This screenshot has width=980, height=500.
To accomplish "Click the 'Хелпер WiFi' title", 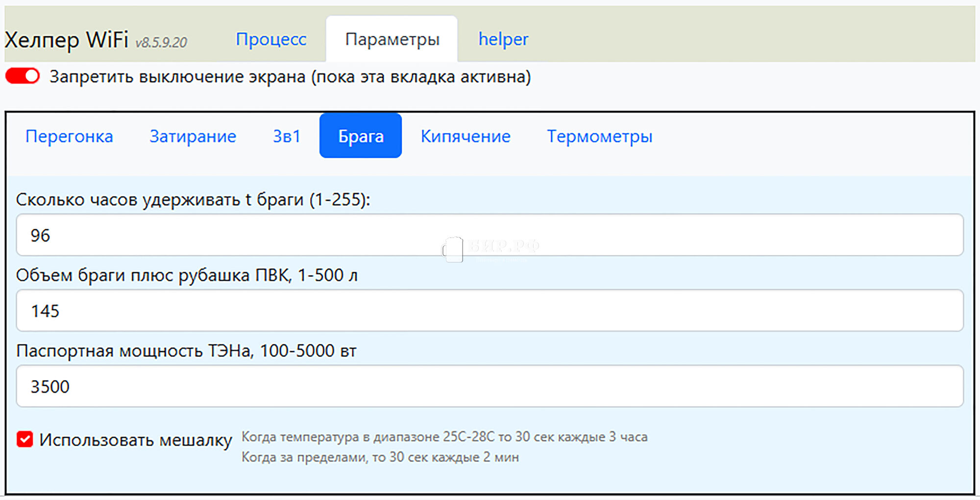I will click(x=67, y=40).
